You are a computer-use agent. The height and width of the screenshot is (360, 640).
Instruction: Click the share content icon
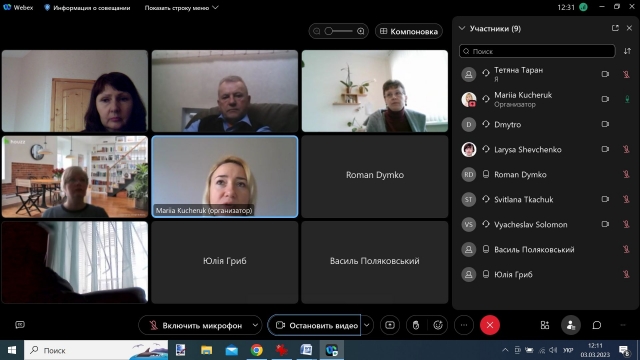pyautogui.click(x=390, y=325)
